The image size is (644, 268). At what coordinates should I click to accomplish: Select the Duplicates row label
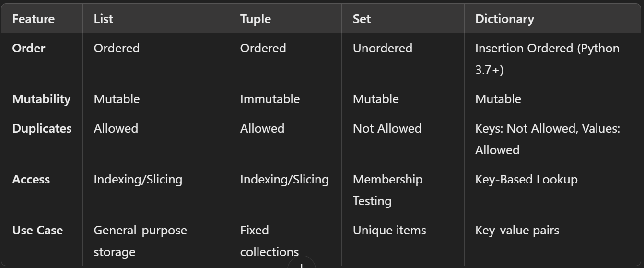42,128
